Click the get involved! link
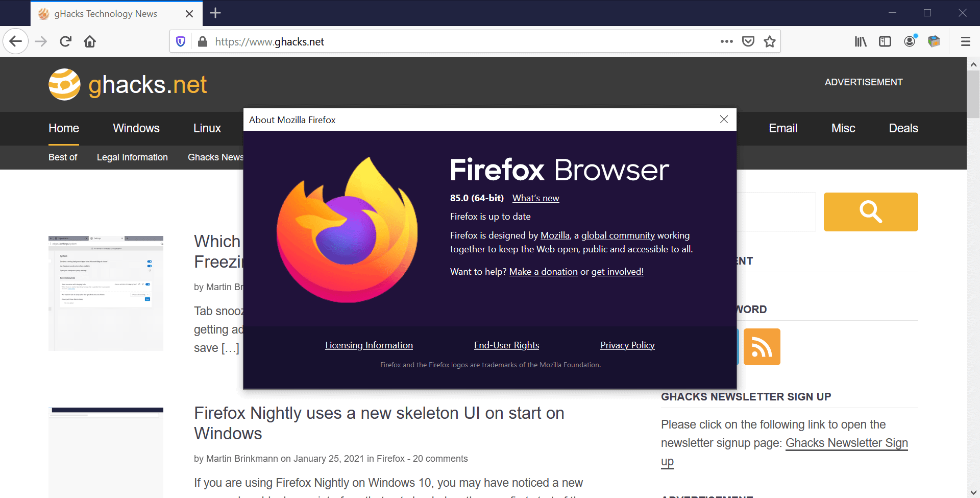 click(617, 272)
